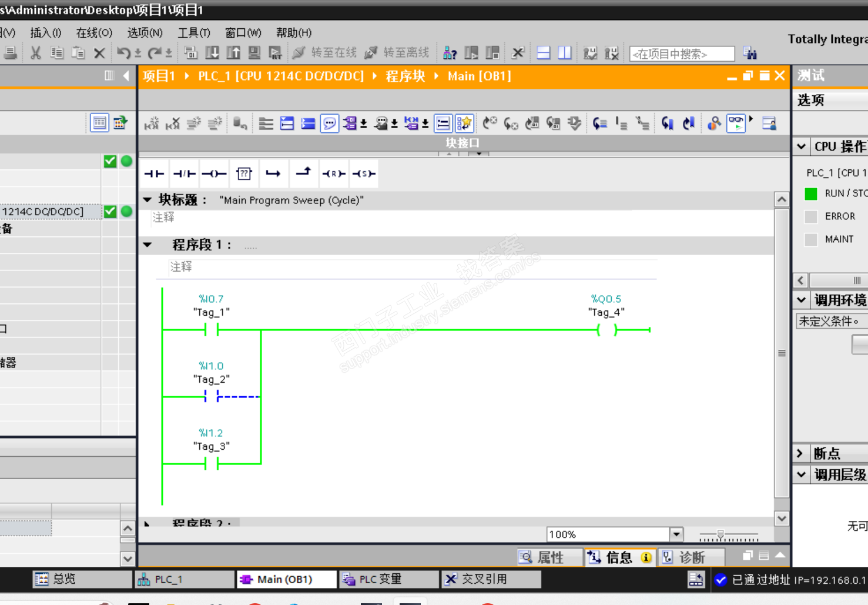Switch to the 诊断 tab
868x605 pixels.
pos(691,557)
